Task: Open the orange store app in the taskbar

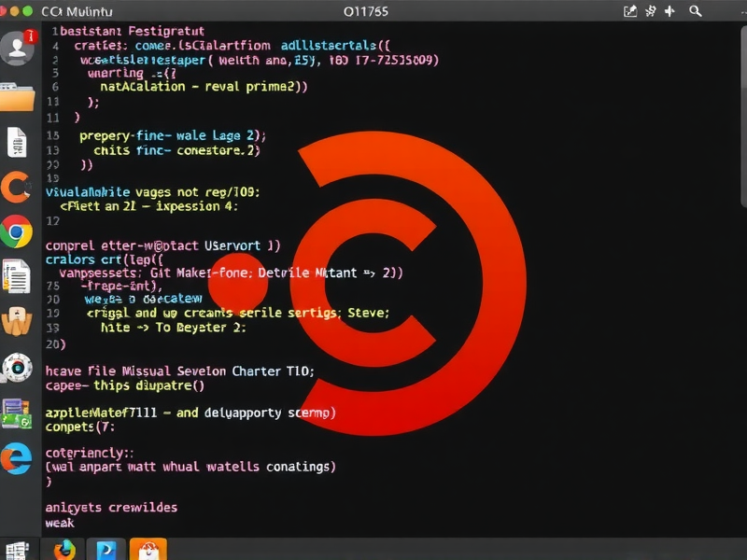Action: click(x=149, y=551)
